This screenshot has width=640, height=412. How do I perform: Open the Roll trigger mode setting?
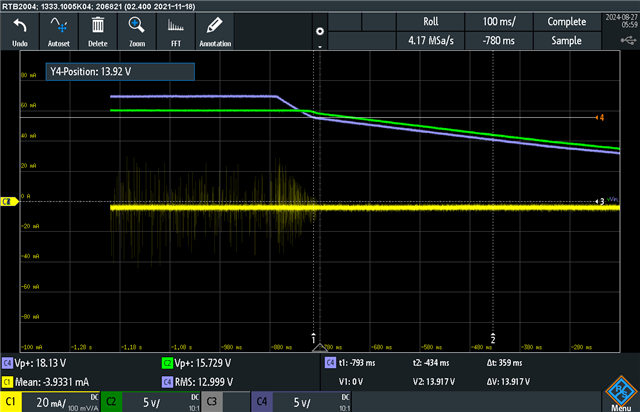pos(430,22)
